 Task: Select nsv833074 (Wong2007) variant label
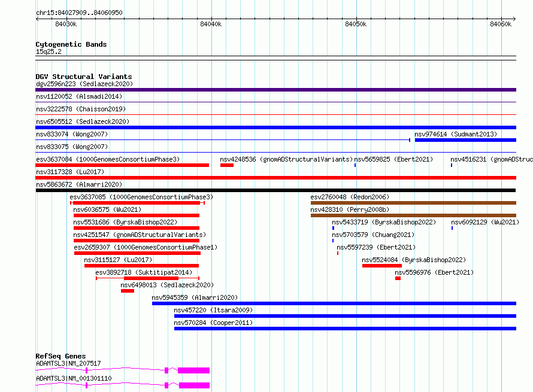(72, 134)
